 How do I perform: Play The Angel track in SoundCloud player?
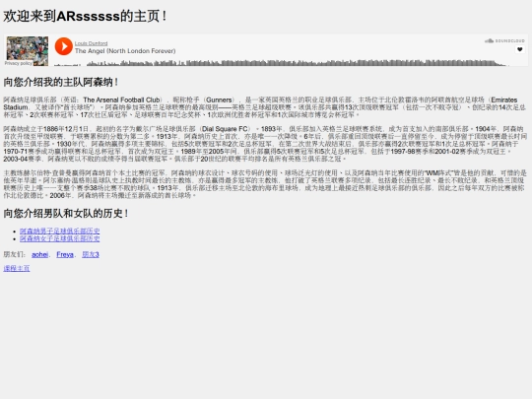tap(64, 46)
